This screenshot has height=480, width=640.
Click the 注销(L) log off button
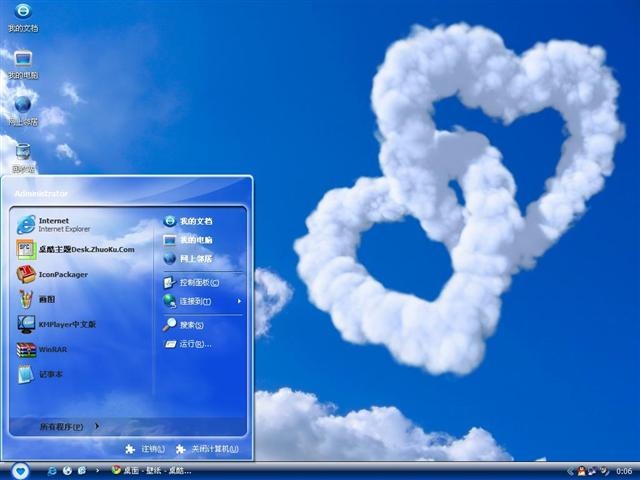click(x=145, y=449)
